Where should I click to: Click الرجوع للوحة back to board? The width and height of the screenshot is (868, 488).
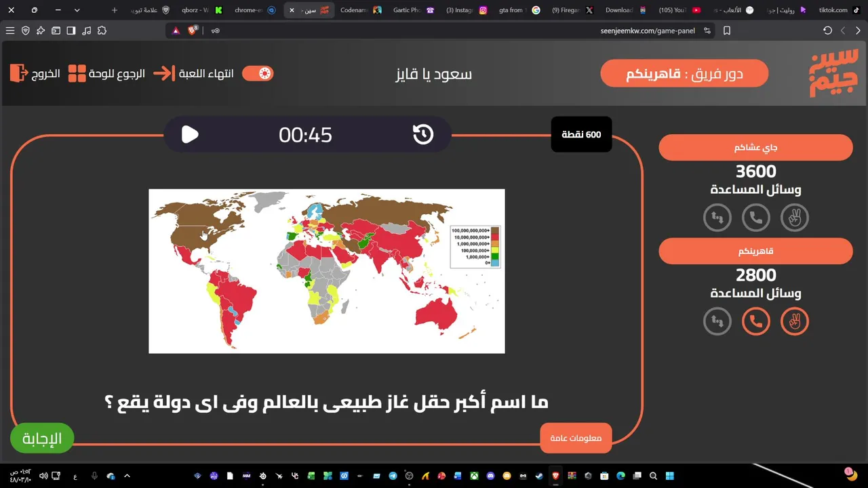[106, 73]
